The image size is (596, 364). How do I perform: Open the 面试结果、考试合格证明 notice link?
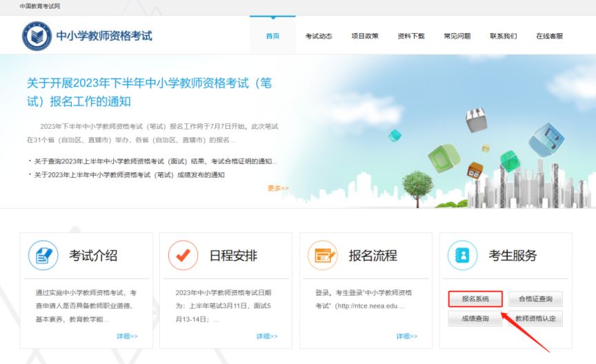point(156,161)
